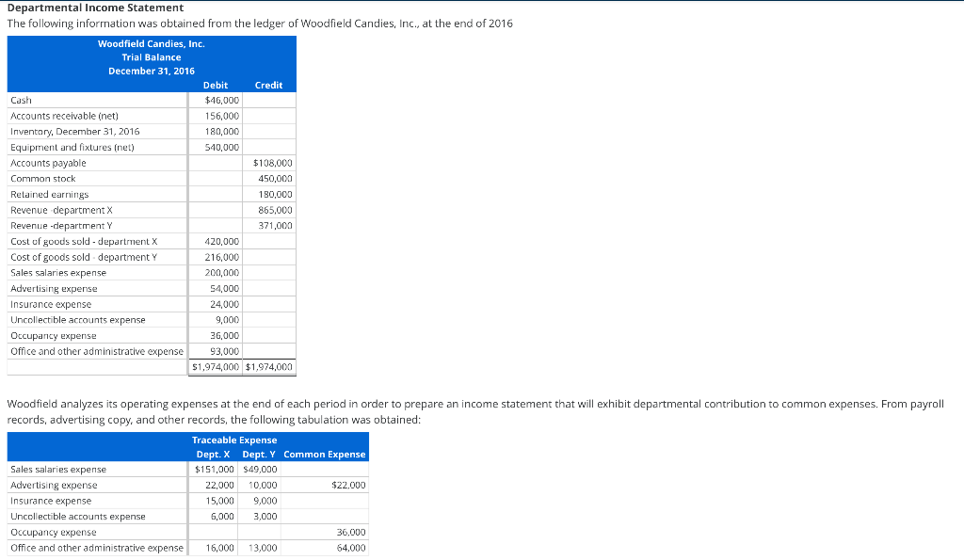Click the 9,000 Dept. Y insurance cell
Image resolution: width=964 pixels, height=560 pixels.
point(265,501)
